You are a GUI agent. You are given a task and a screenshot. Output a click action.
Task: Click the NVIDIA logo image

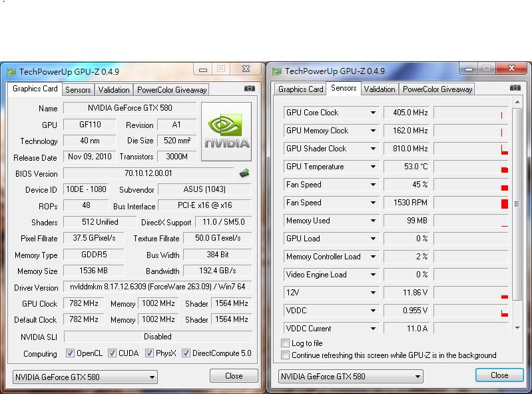[226, 131]
